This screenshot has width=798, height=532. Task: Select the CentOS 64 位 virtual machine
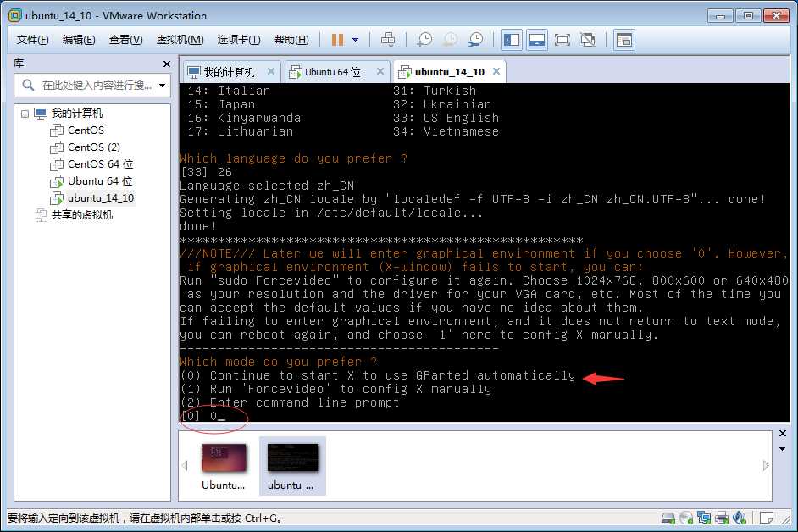(x=100, y=164)
